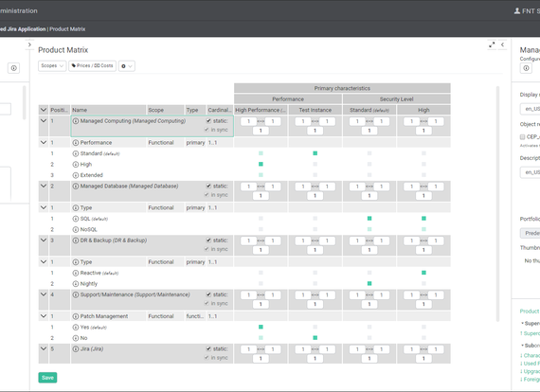
Task: Click info icon next to High value
Action: pyautogui.click(x=76, y=164)
